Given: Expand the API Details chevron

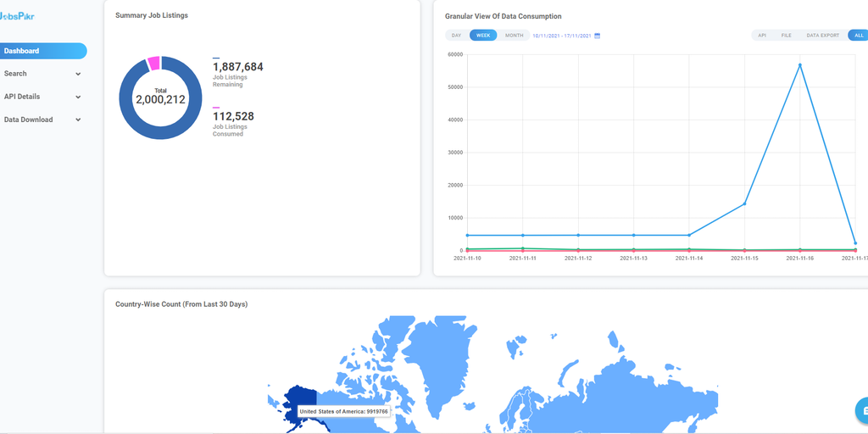Looking at the screenshot, I should (78, 97).
